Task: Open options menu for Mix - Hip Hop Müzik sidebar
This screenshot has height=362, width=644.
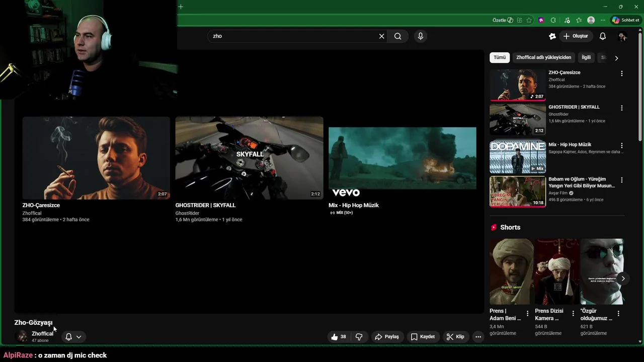Action: pyautogui.click(x=622, y=145)
